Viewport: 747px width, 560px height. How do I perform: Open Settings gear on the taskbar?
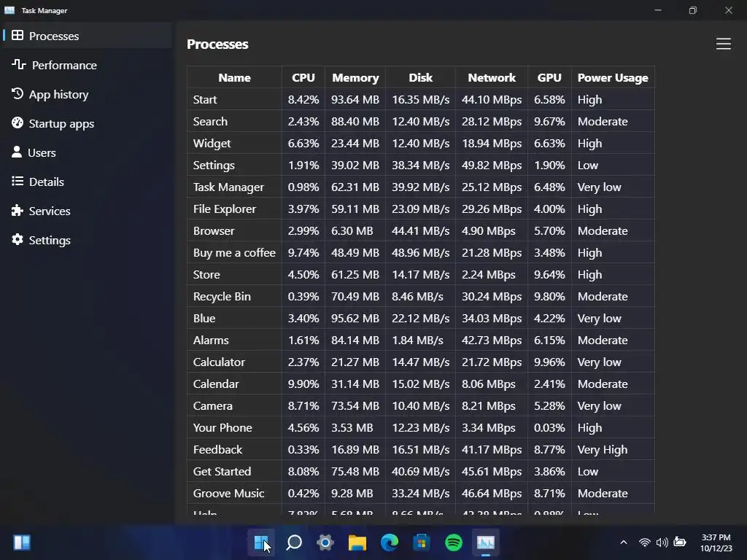pyautogui.click(x=325, y=542)
